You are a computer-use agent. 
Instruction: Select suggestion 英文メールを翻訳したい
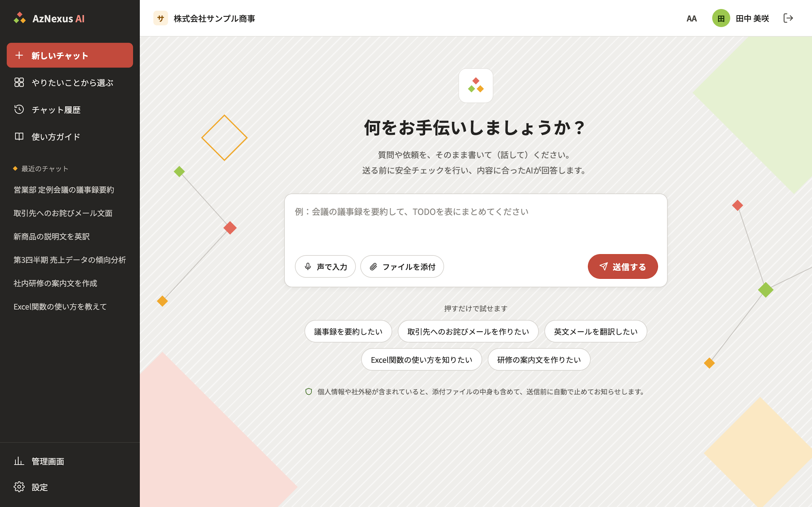(596, 331)
